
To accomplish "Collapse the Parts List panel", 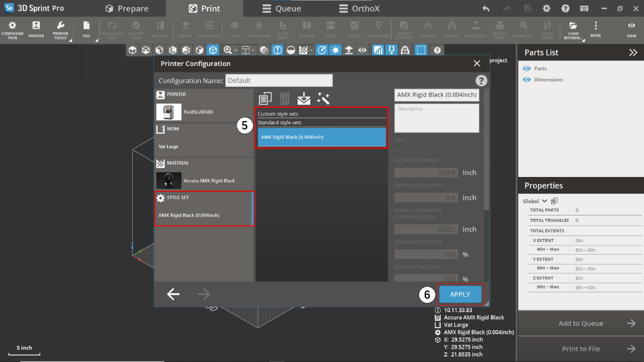I will pyautogui.click(x=633, y=53).
